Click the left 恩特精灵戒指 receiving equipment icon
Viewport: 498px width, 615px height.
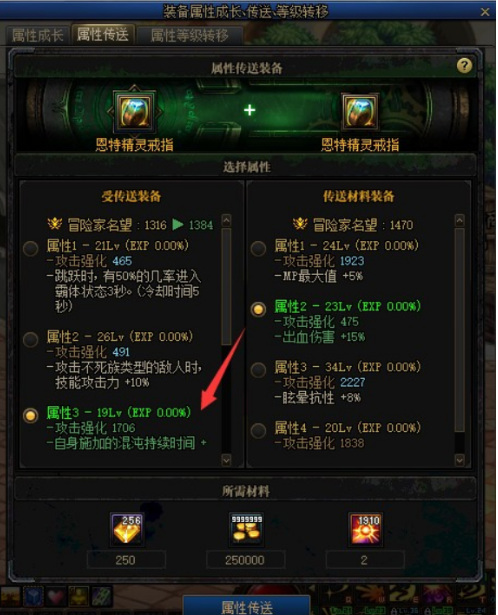click(x=134, y=112)
